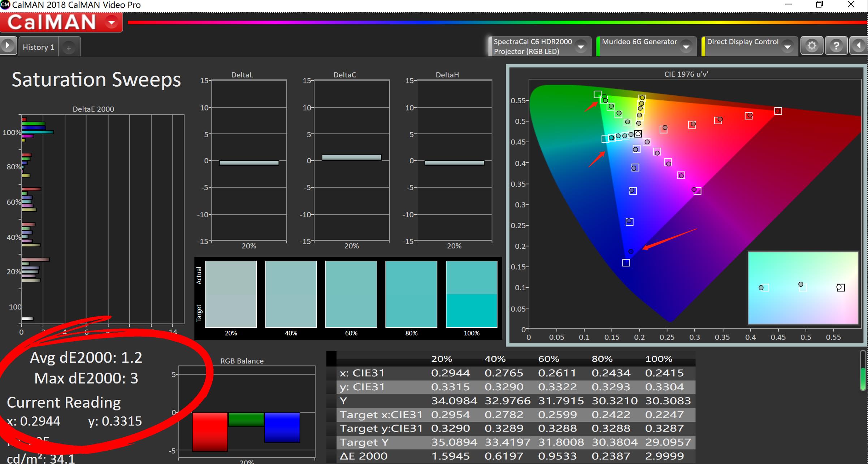Image resolution: width=868 pixels, height=464 pixels.
Task: Add a new history tab
Action: click(69, 47)
